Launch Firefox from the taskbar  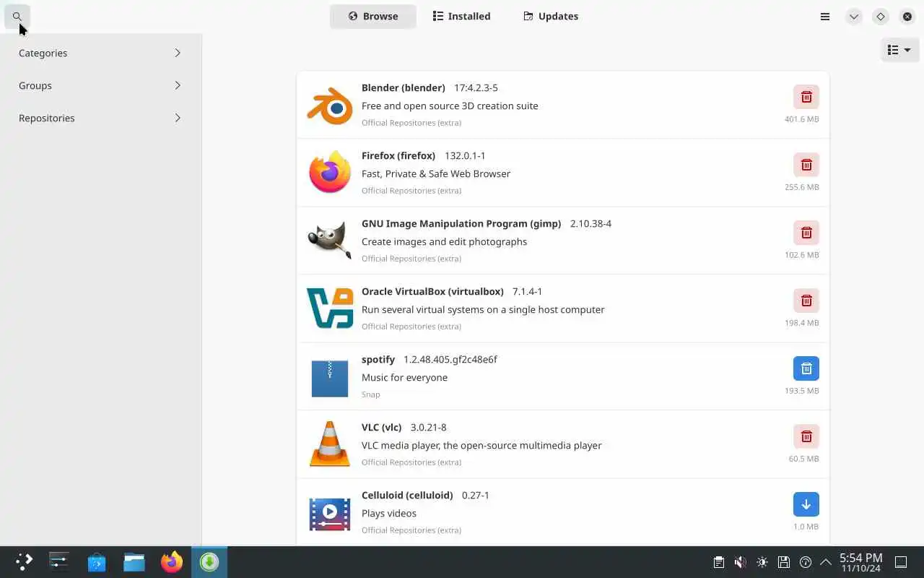172,561
